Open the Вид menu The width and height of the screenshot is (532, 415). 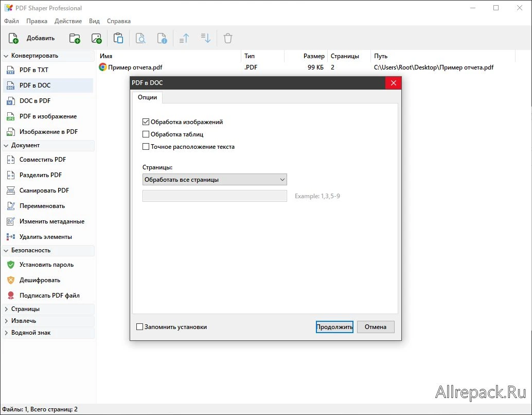(94, 21)
